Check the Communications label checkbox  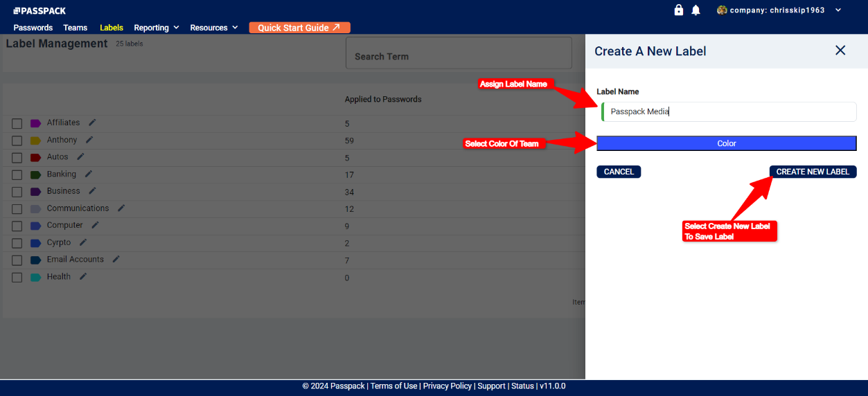point(17,209)
